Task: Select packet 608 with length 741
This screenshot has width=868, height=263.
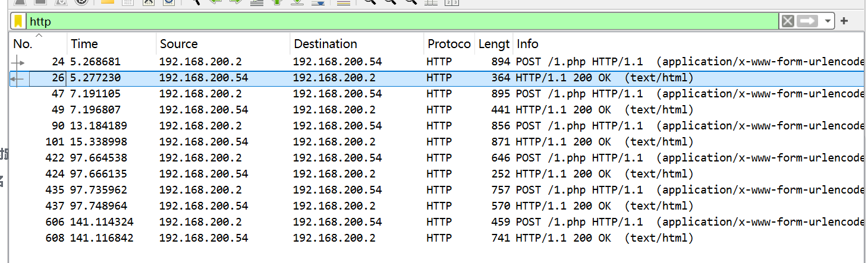Action: [437, 238]
